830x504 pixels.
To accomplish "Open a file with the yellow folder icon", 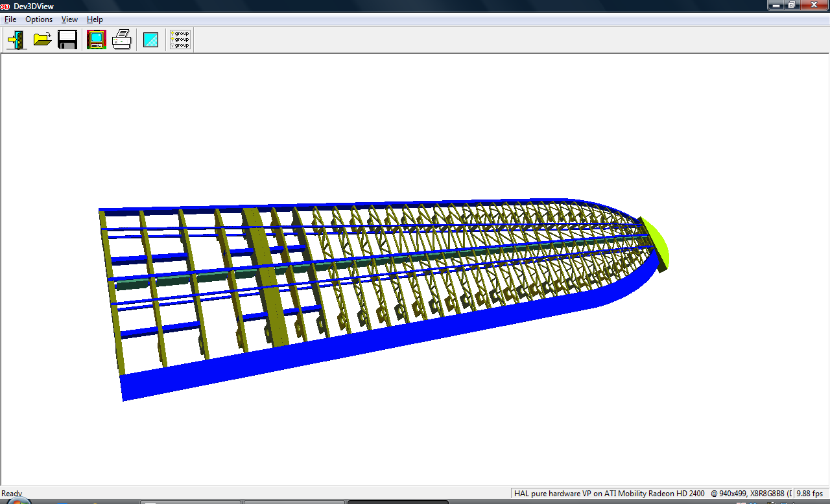I will click(x=42, y=40).
